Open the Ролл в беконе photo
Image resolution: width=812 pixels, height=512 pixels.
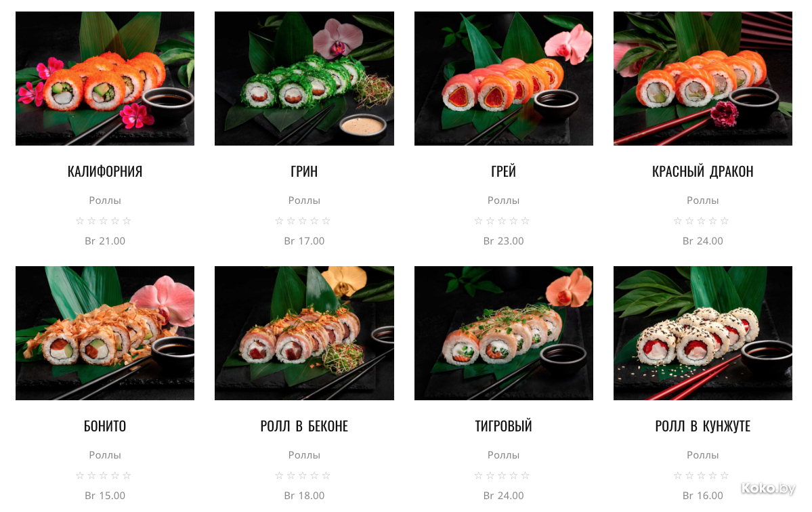pos(304,333)
